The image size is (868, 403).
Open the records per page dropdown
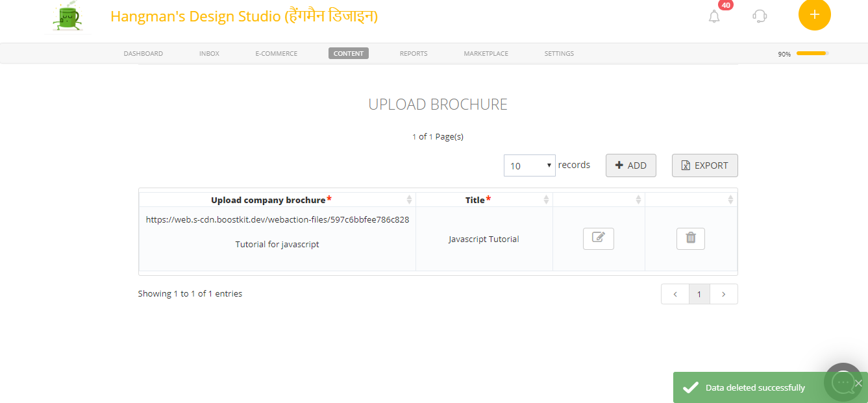529,165
